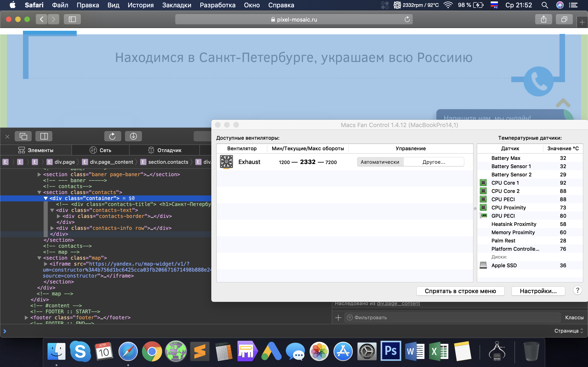Dock the inspector to the side
The image size is (588, 367).
pyautogui.click(x=44, y=136)
